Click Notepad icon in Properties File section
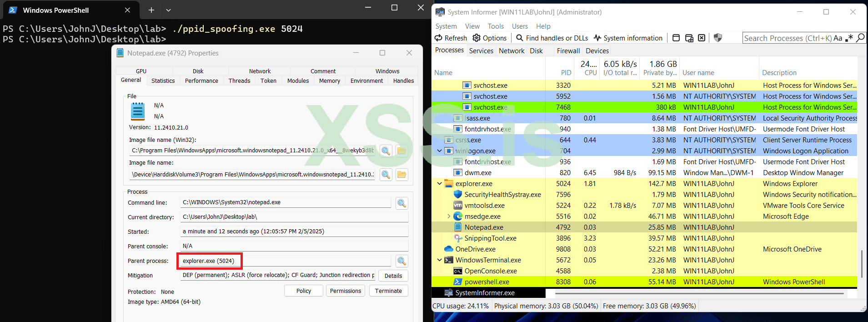Viewport: 868px width, 322px height. point(138,111)
